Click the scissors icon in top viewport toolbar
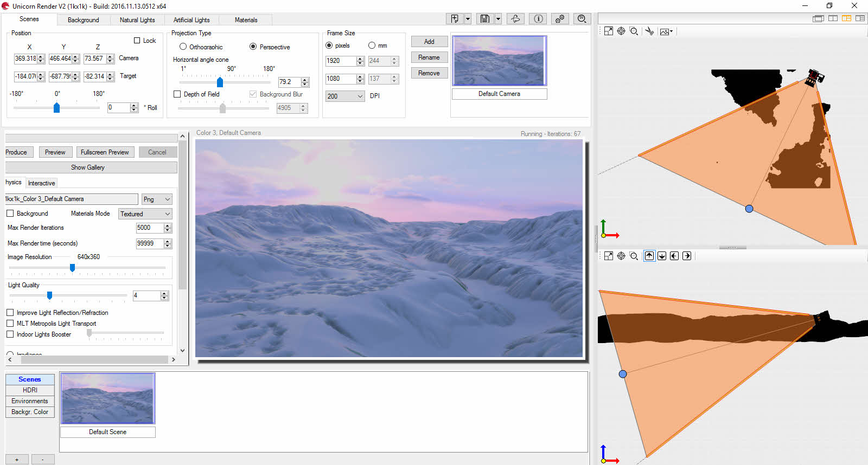 pos(649,31)
